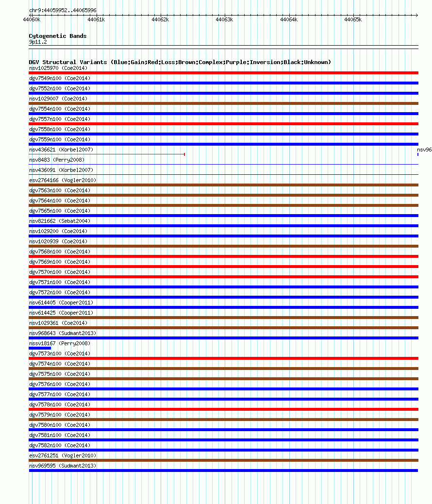Click the dgv7579n100 (Coe2014) label
The image size is (432, 504).
coord(60,415)
